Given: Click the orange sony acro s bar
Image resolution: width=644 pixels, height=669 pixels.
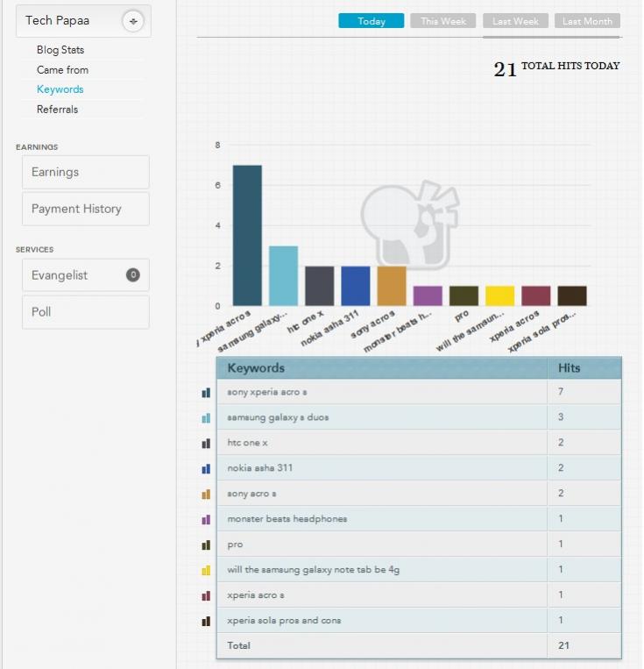Looking at the screenshot, I should [392, 286].
